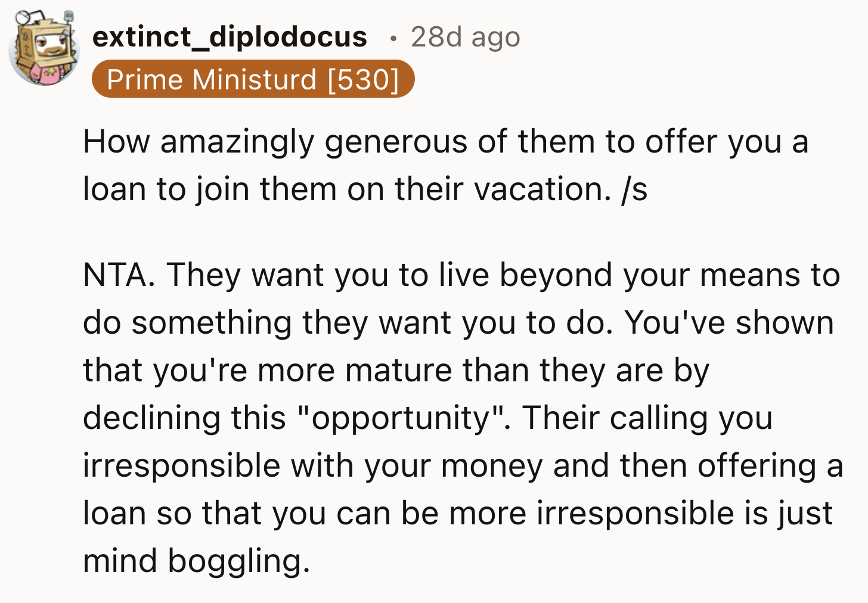Select the Prime Ministurd [530] flair badge

tap(253, 79)
